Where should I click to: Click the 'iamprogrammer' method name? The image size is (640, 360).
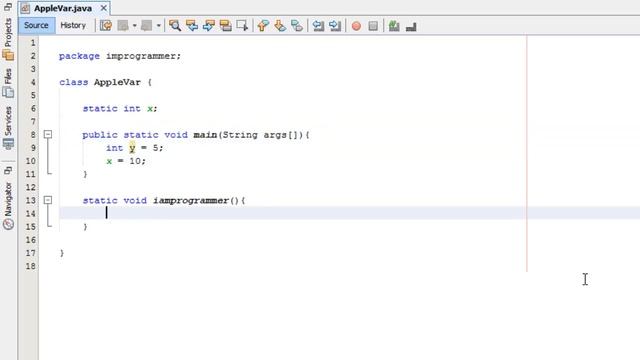pyautogui.click(x=191, y=201)
